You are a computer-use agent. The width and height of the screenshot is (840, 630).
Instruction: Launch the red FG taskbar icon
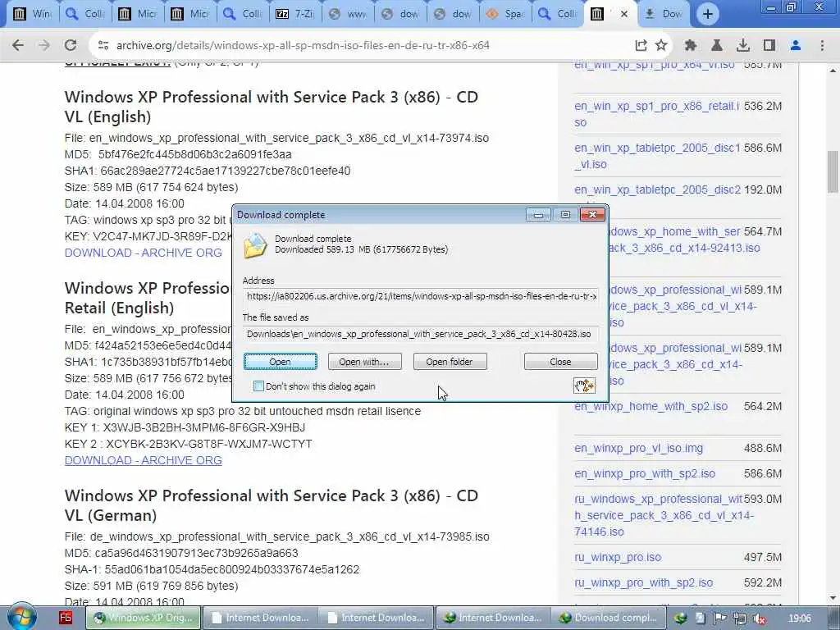coord(66,618)
